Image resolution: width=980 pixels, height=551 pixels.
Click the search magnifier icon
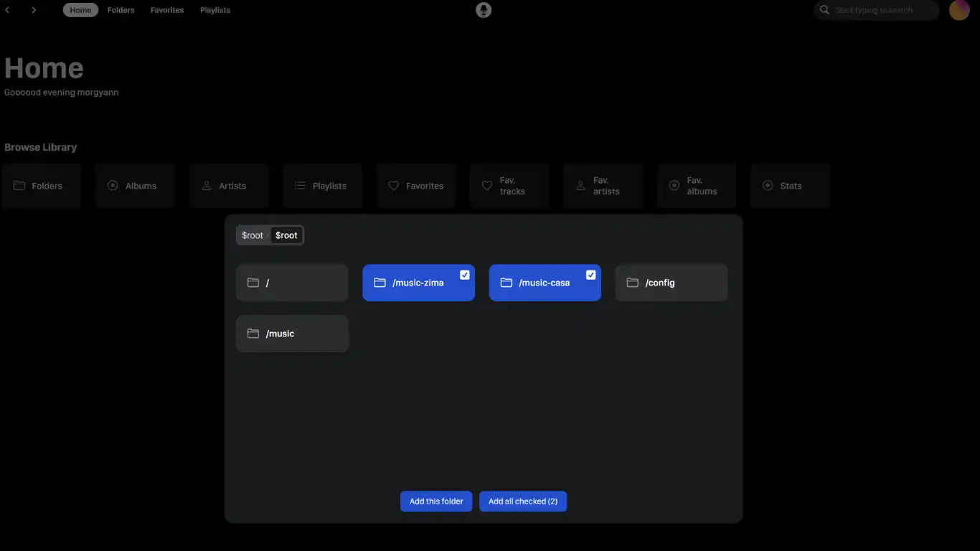[824, 10]
